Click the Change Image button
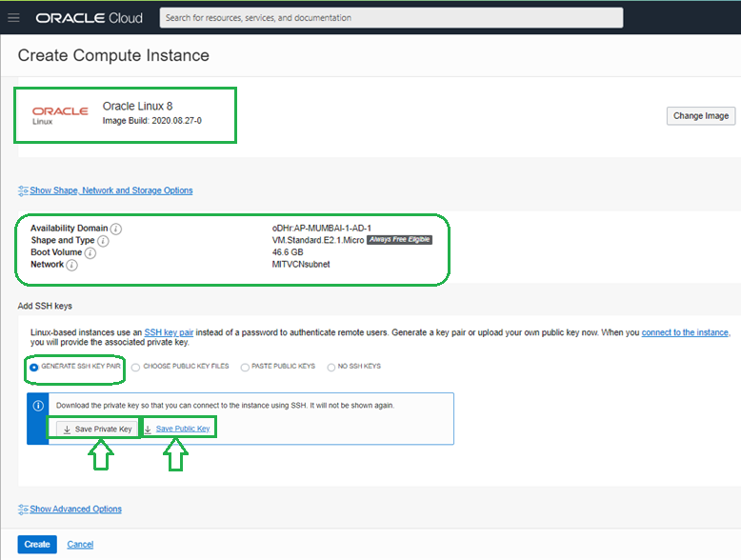The width and height of the screenshot is (741, 560). point(701,116)
